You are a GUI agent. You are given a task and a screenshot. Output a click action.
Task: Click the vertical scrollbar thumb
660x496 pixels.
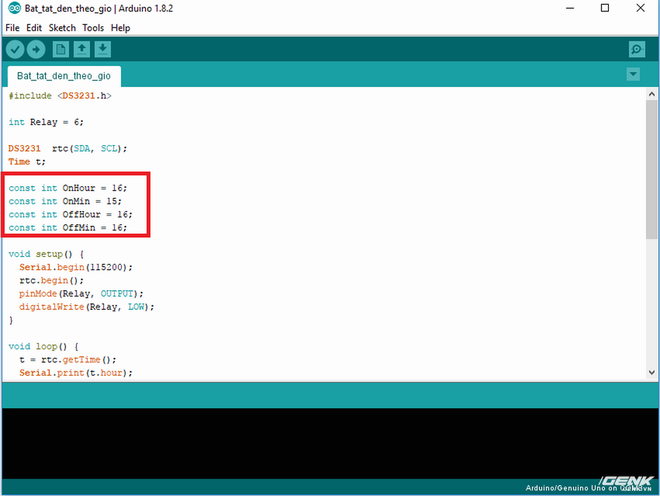point(652,169)
